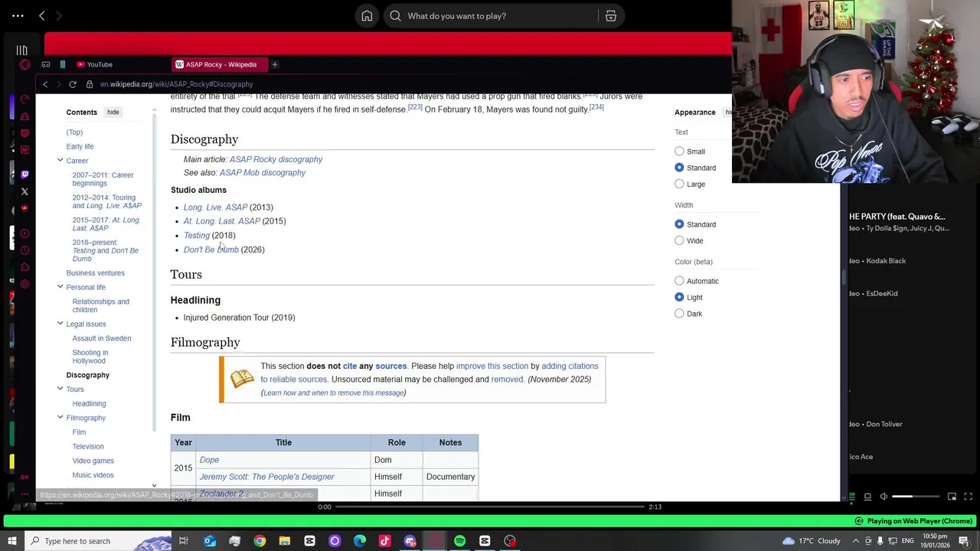Viewport: 980px width, 551px height.
Task: Go back in the Opera browser
Action: pos(45,84)
